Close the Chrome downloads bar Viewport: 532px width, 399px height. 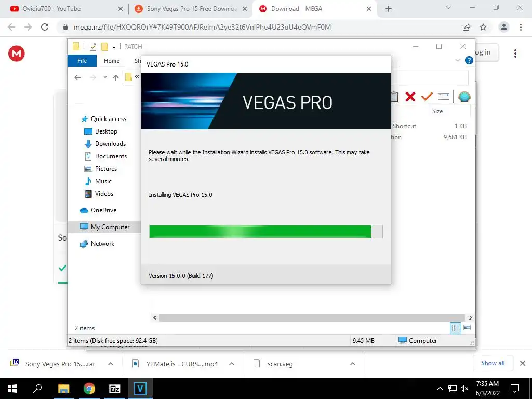click(523, 363)
